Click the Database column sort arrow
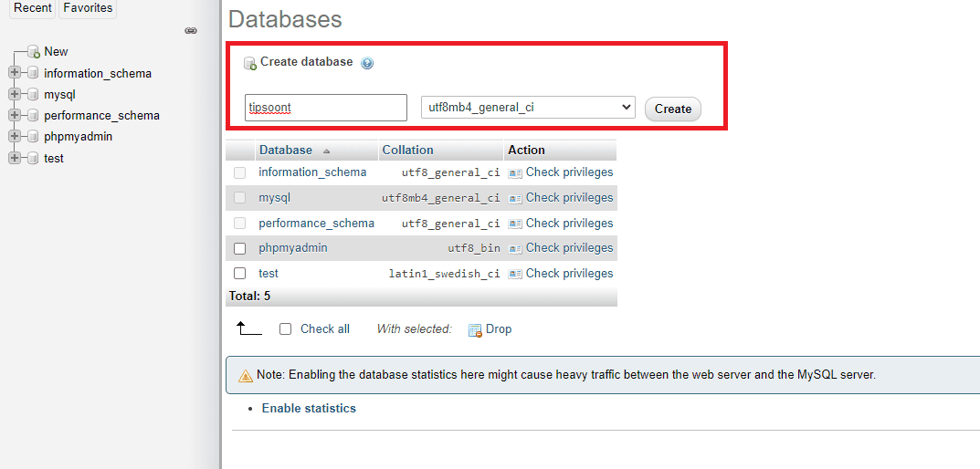Image resolution: width=980 pixels, height=469 pixels. coord(326,151)
